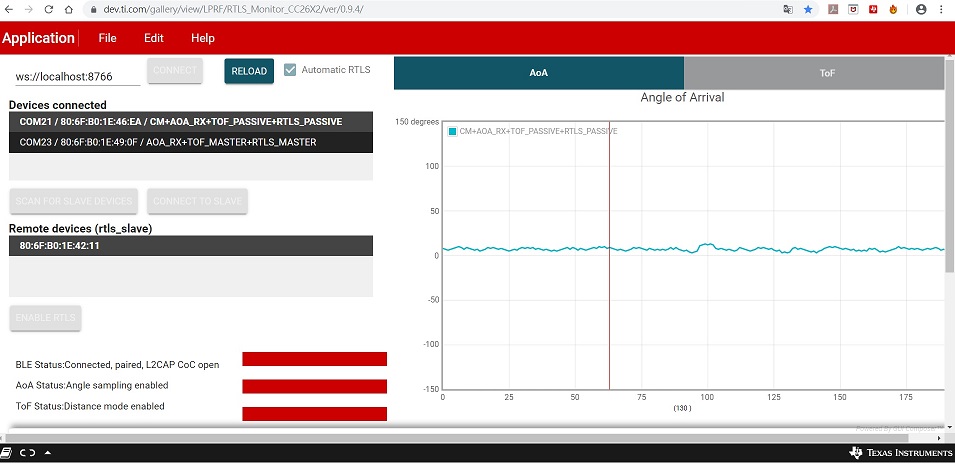Screen dimensions: 955x465
Task: Click the Angle of Arrival chart title
Action: point(682,98)
